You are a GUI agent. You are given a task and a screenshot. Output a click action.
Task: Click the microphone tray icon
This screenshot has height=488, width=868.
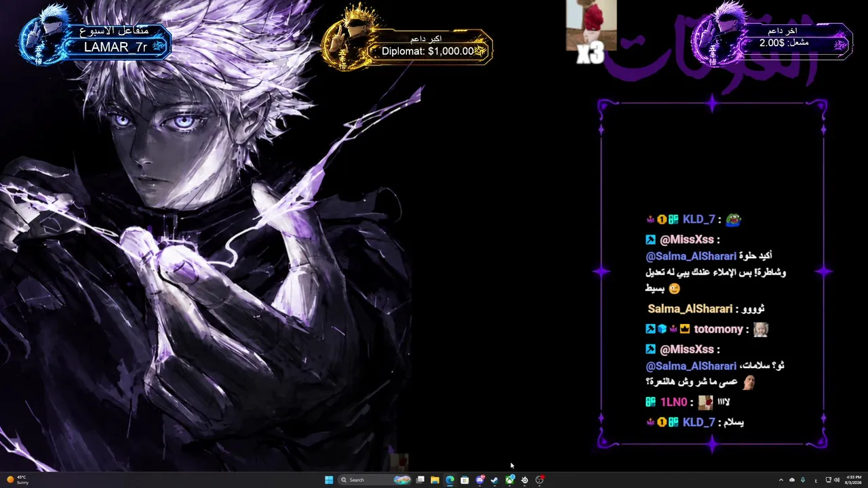(803, 480)
